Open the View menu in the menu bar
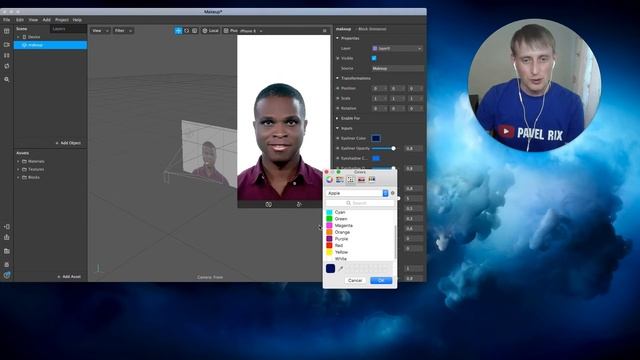This screenshot has height=360, width=640. tap(33, 20)
